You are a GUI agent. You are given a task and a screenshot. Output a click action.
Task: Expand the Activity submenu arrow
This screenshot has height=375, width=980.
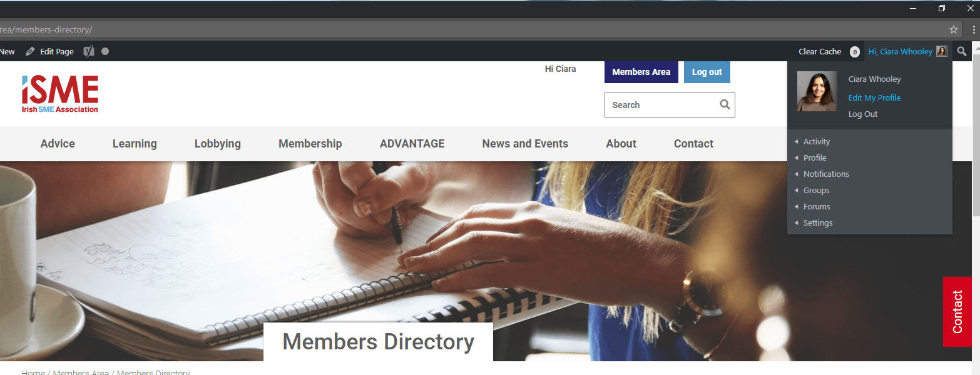(x=796, y=142)
